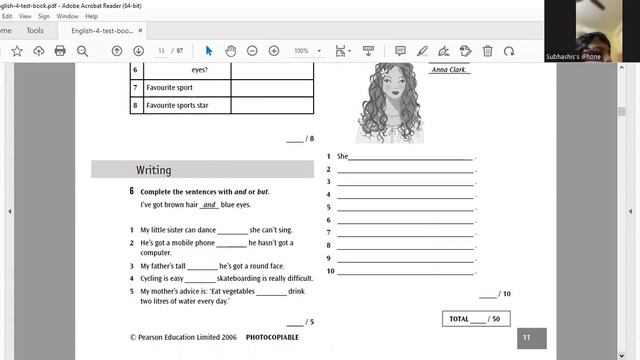Viewport: 640px width, 360px height.
Task: Click the scrollbar down arrow
Action: pos(622,356)
